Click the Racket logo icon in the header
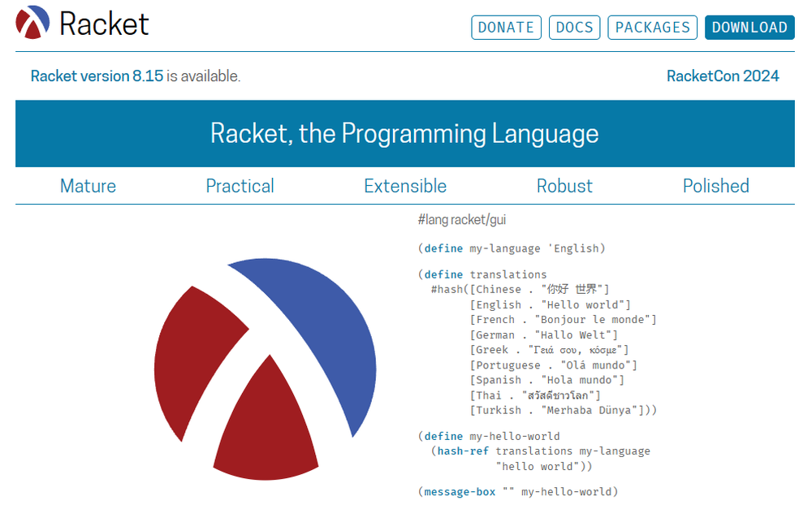Image resolution: width=812 pixels, height=509 pixels. coord(31,24)
